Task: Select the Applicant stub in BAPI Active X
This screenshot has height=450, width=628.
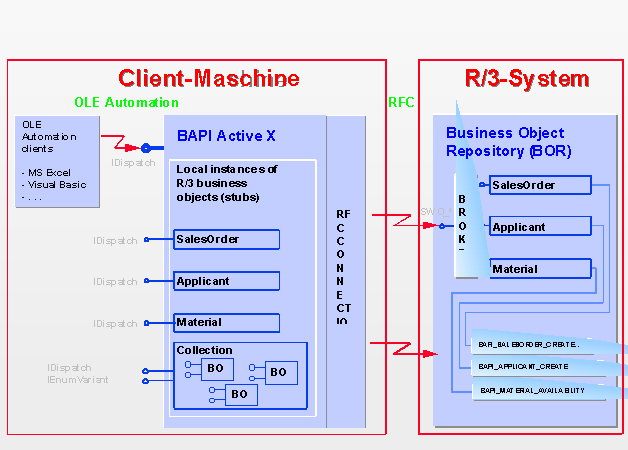Action: coord(226,281)
